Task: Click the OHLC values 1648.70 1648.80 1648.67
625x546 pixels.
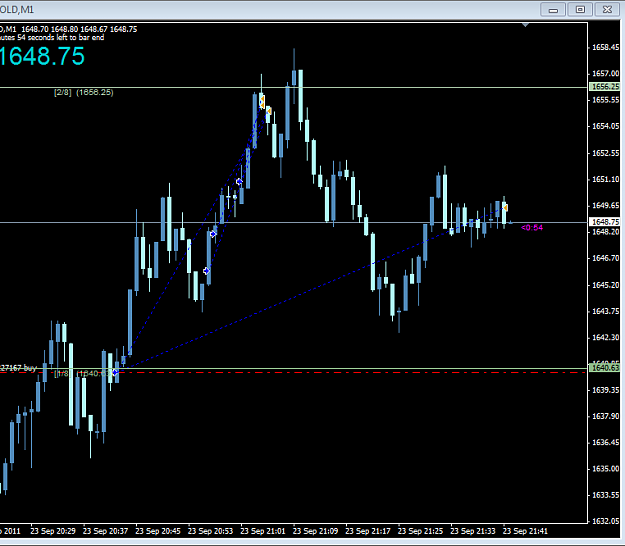Action: (64, 29)
